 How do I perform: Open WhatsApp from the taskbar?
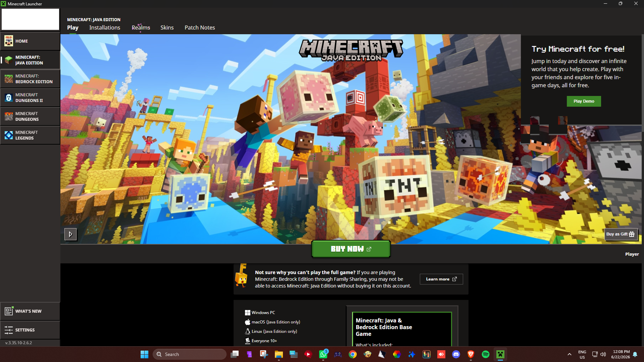point(323,354)
